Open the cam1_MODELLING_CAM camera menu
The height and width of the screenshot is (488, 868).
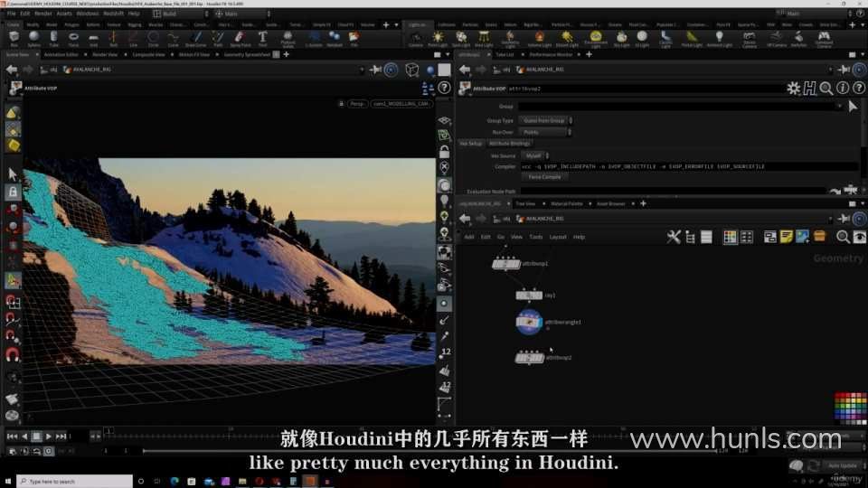pos(401,103)
